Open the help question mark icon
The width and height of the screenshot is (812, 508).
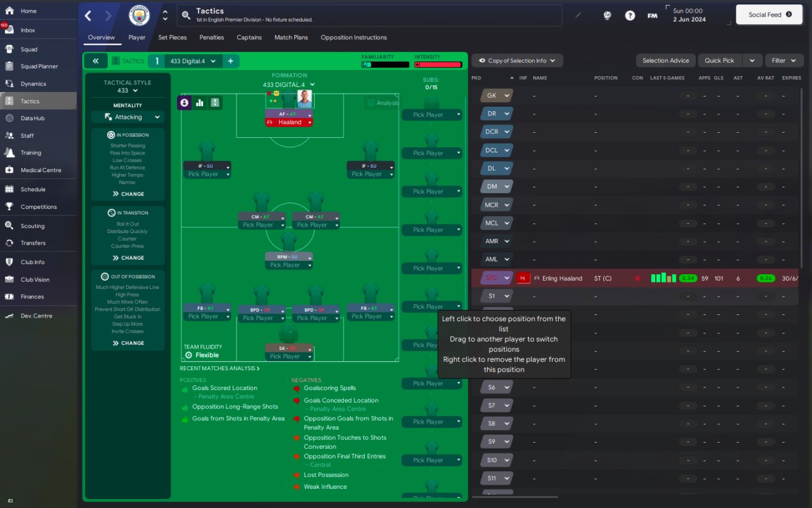point(630,15)
